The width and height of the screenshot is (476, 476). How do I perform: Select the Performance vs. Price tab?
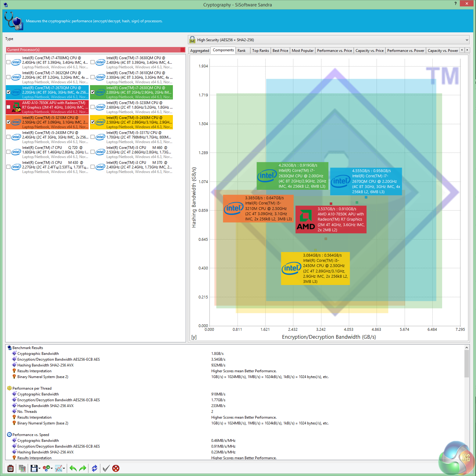click(335, 51)
